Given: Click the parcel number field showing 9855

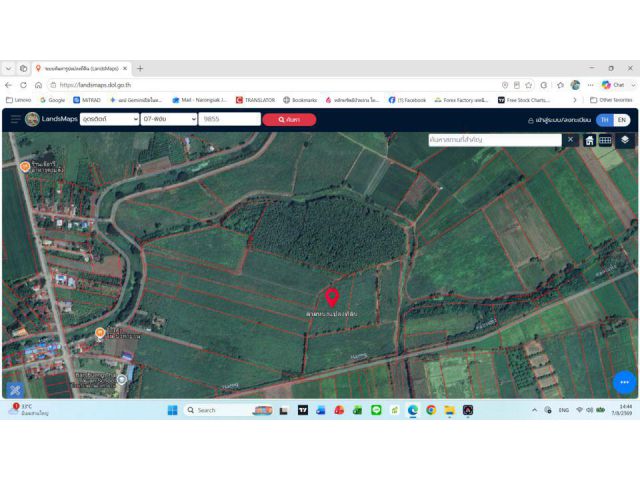Looking at the screenshot, I should (229, 119).
